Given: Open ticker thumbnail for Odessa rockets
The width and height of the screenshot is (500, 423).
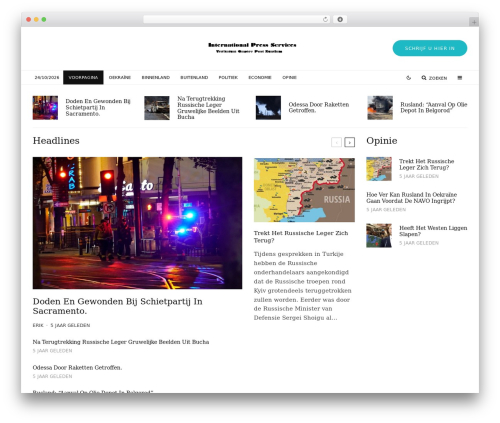Looking at the screenshot, I should tap(268, 108).
